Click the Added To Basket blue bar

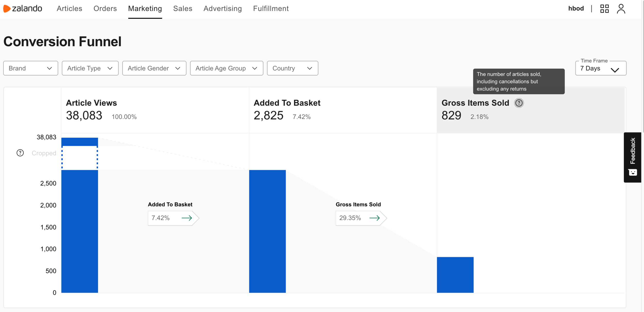pyautogui.click(x=267, y=231)
